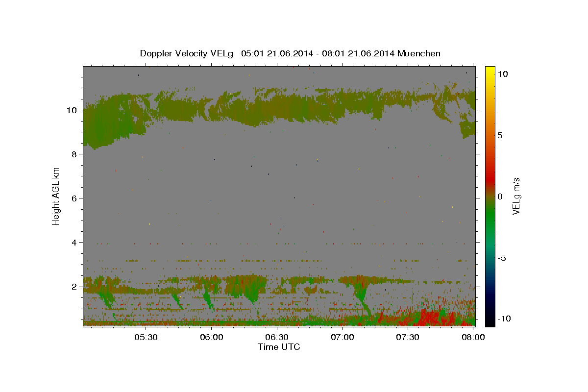The height and width of the screenshot is (392, 588).
Task: Click the 'Height AGL km' axis label
Action: tap(56, 196)
